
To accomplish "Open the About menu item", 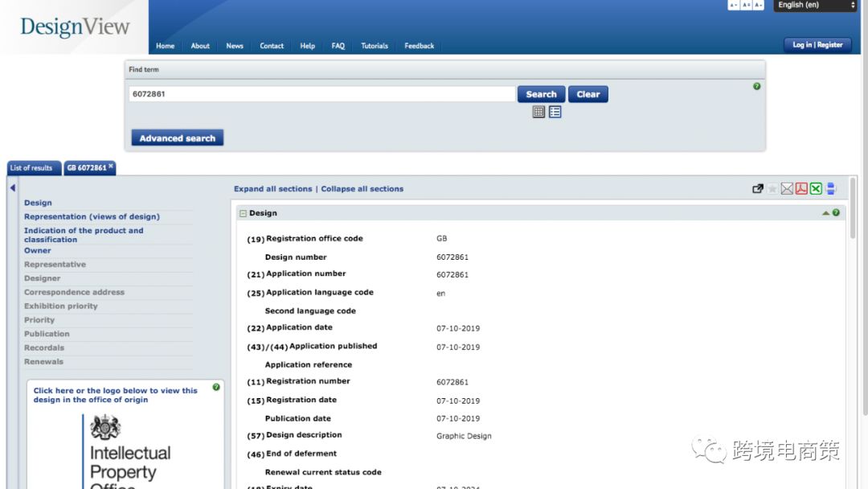I will [200, 46].
